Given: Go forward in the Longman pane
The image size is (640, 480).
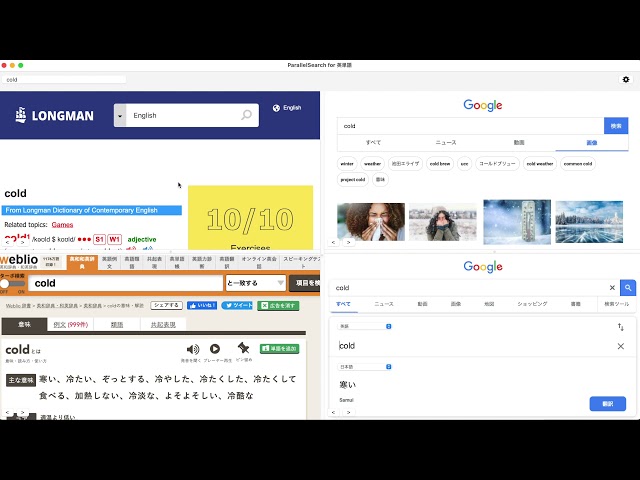Looking at the screenshot, I should pos(22,242).
